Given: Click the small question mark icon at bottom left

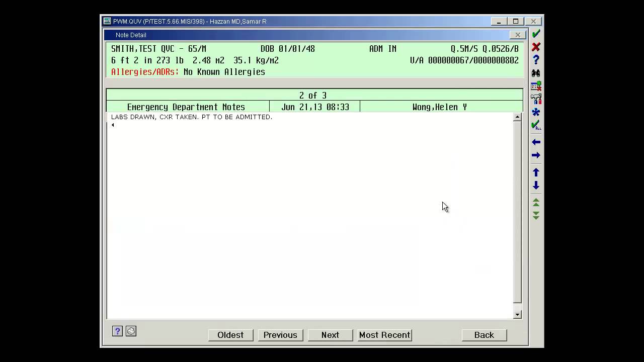Looking at the screenshot, I should [117, 331].
